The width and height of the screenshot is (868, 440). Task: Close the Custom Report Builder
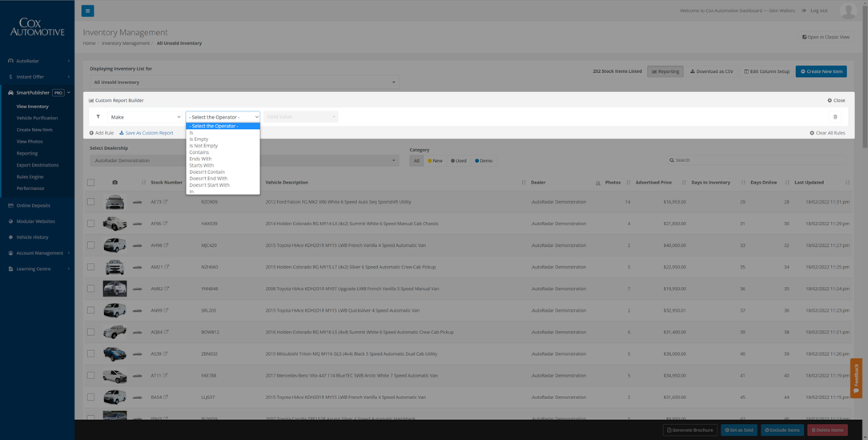point(837,100)
